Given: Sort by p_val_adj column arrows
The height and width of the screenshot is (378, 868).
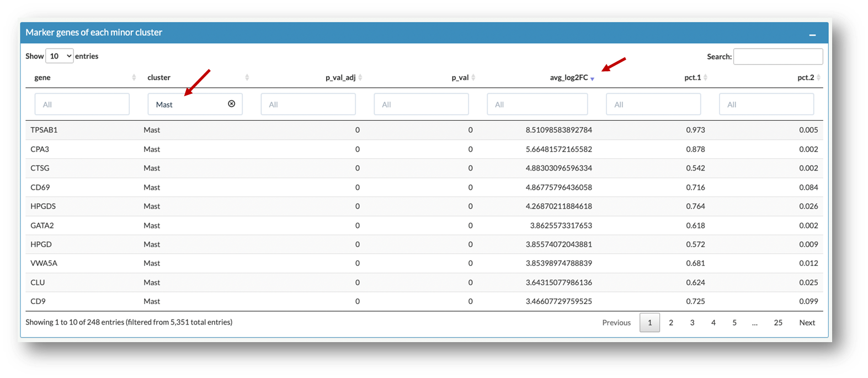Looking at the screenshot, I should tap(360, 78).
